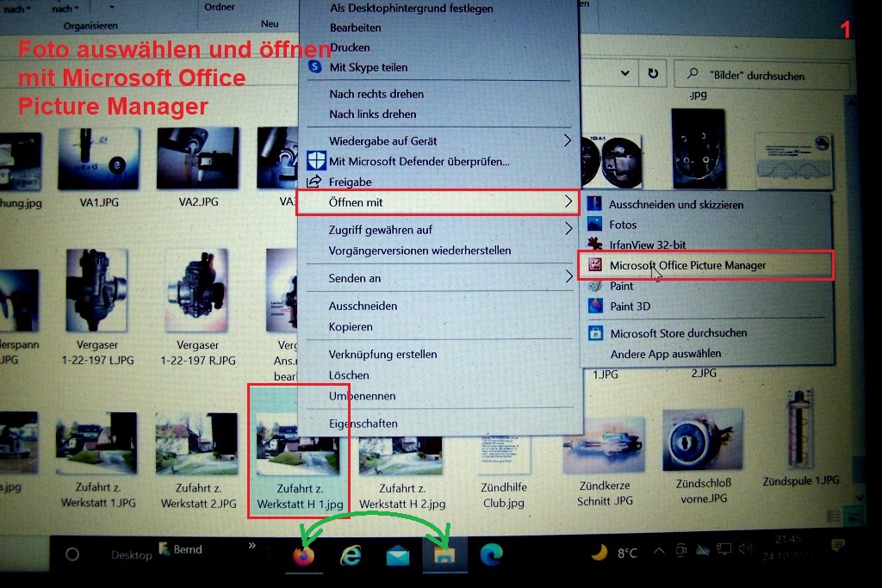Expand taskbar Desktop toolbar chevron

[x=252, y=545]
